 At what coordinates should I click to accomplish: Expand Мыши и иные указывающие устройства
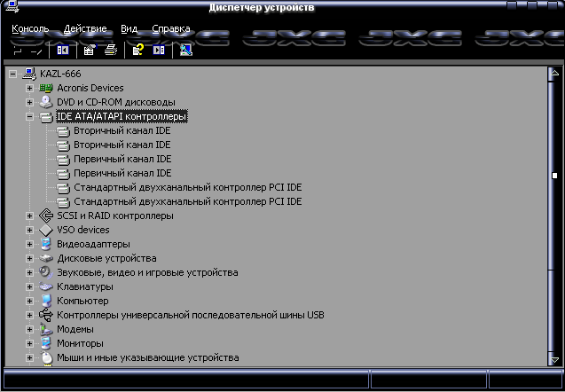pyautogui.click(x=29, y=357)
